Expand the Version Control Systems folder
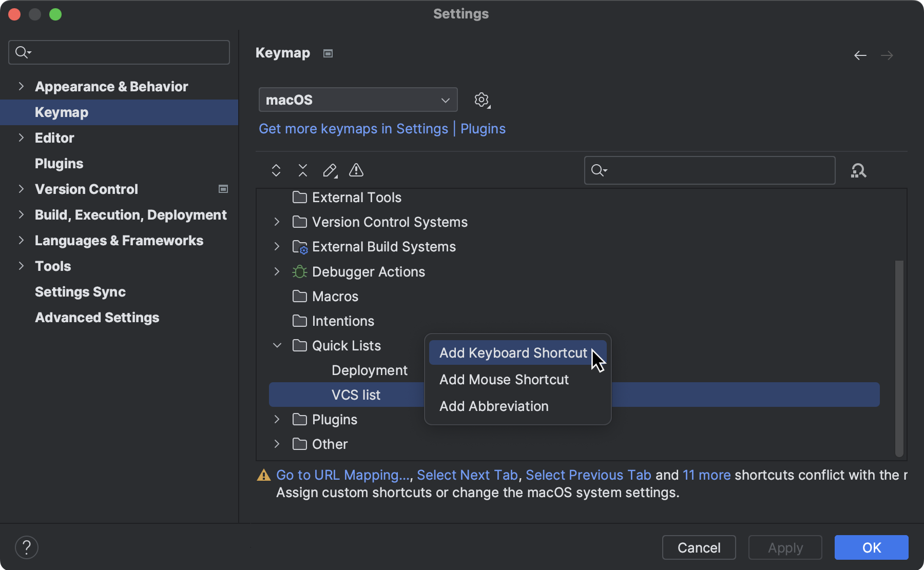Viewport: 924px width, 570px height. click(x=277, y=222)
